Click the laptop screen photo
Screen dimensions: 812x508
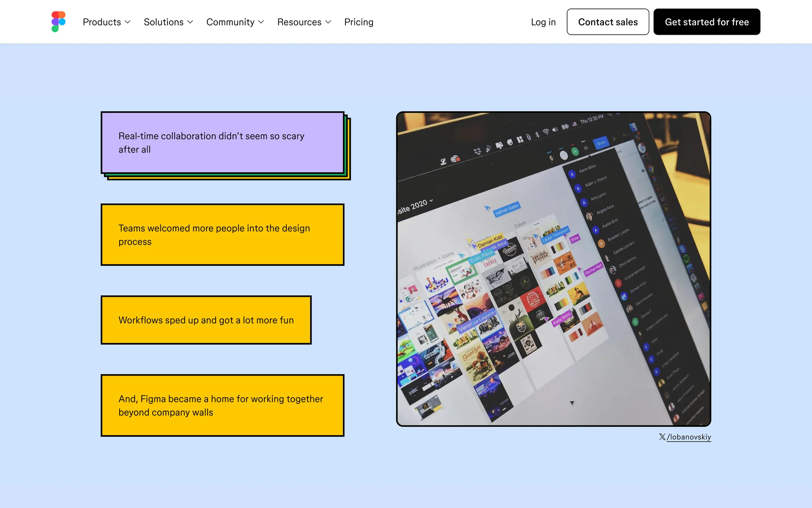pyautogui.click(x=553, y=269)
